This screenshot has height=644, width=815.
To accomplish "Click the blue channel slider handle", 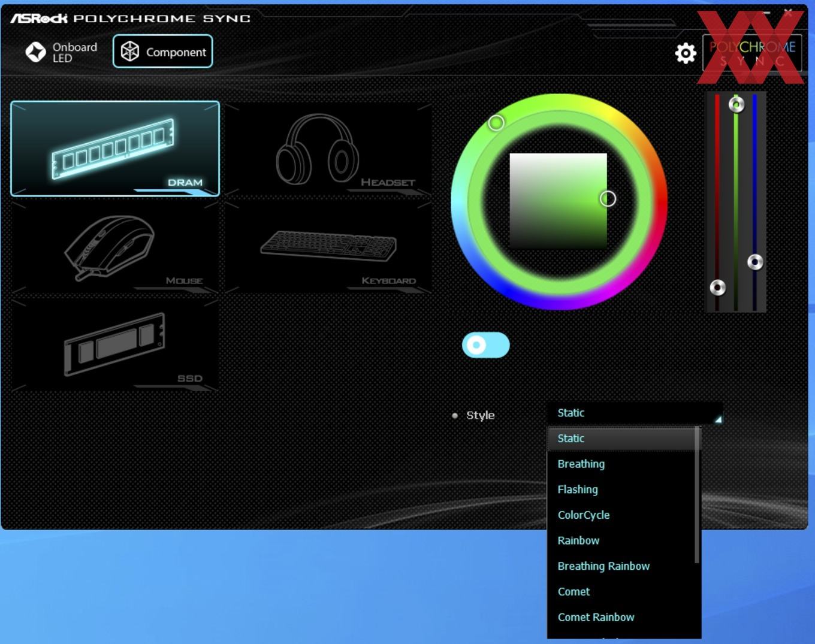I will [x=755, y=262].
